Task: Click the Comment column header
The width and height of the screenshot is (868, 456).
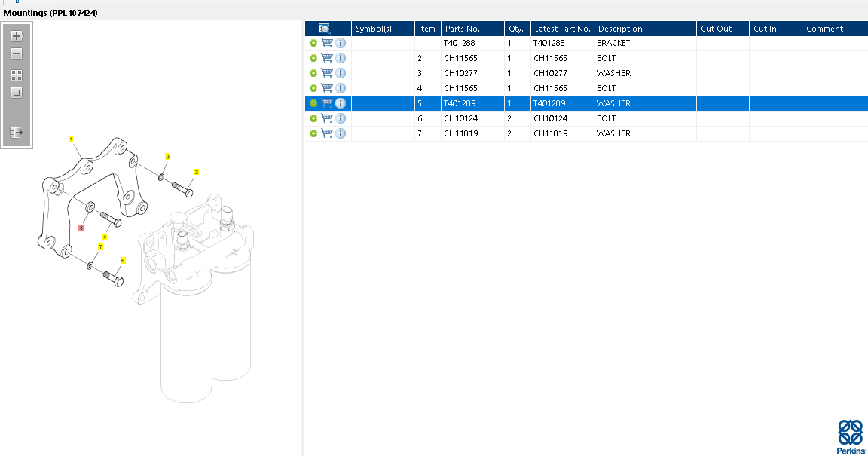Action: 836,29
